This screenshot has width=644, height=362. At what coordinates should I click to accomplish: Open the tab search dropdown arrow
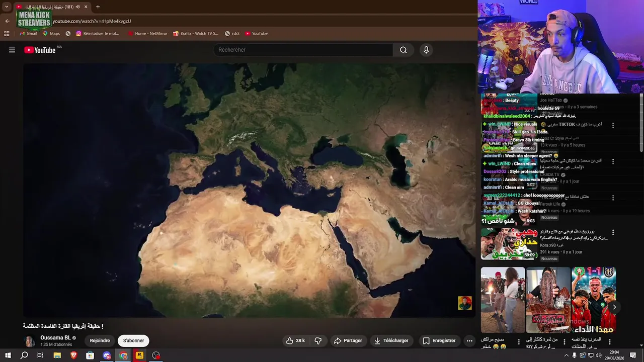coord(7,7)
